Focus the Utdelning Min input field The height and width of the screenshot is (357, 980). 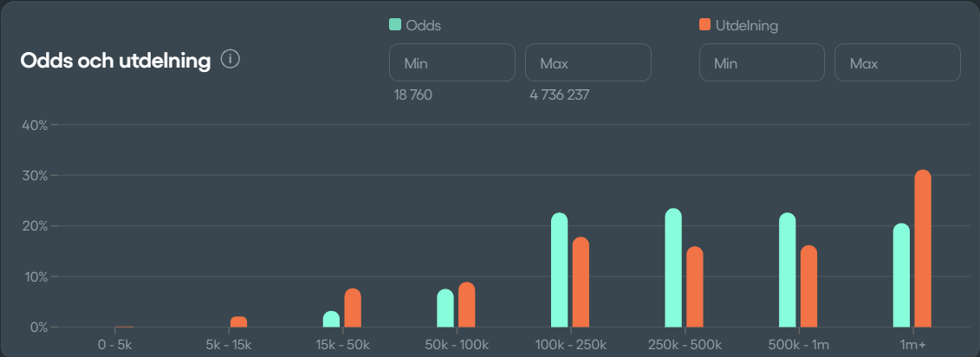pos(762,62)
